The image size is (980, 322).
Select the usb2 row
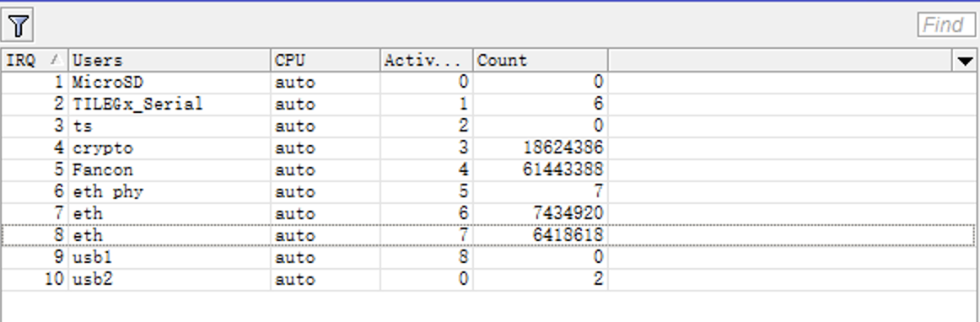coord(489,280)
